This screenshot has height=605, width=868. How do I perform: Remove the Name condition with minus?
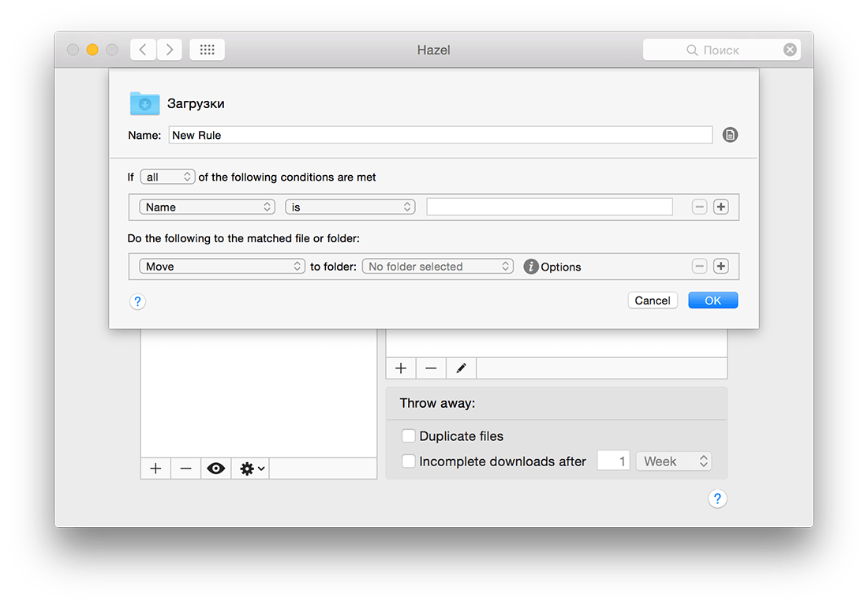(x=699, y=207)
